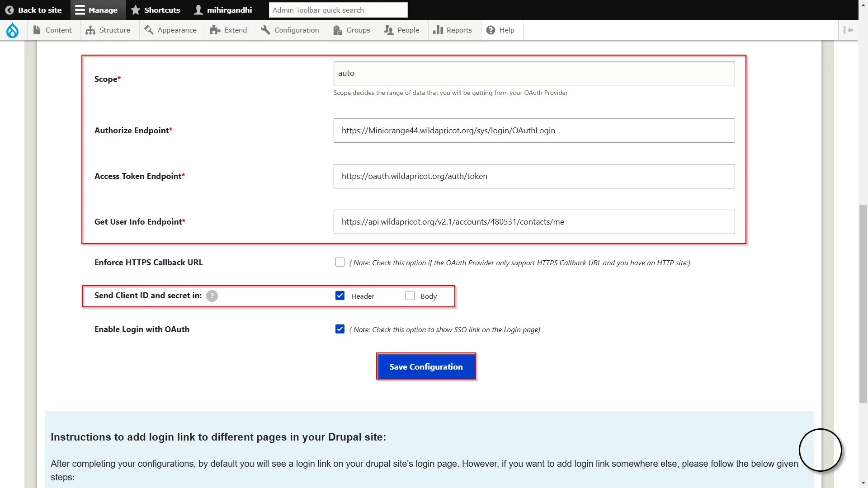Enable Login with OAuth checkbox
868x488 pixels.
pyautogui.click(x=339, y=329)
